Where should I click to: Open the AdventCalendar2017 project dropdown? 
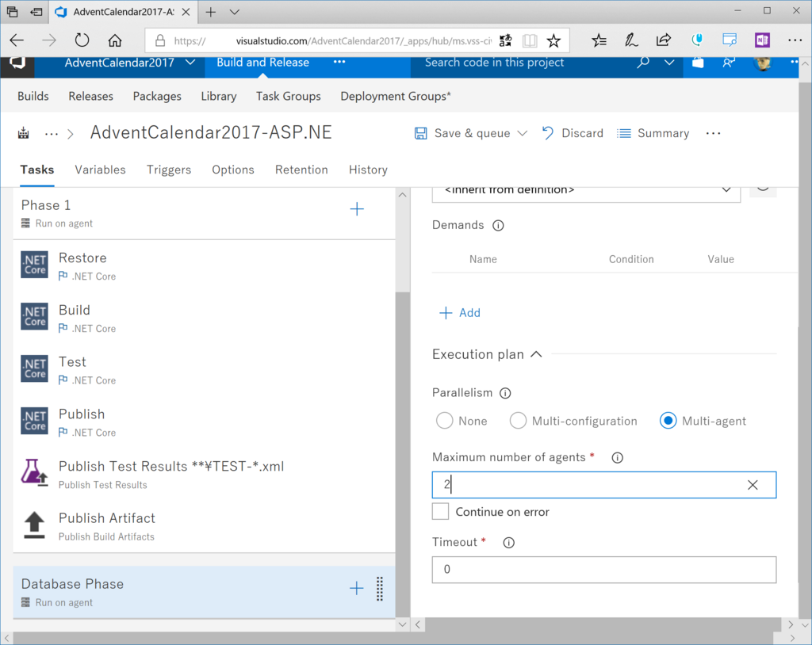click(x=190, y=62)
